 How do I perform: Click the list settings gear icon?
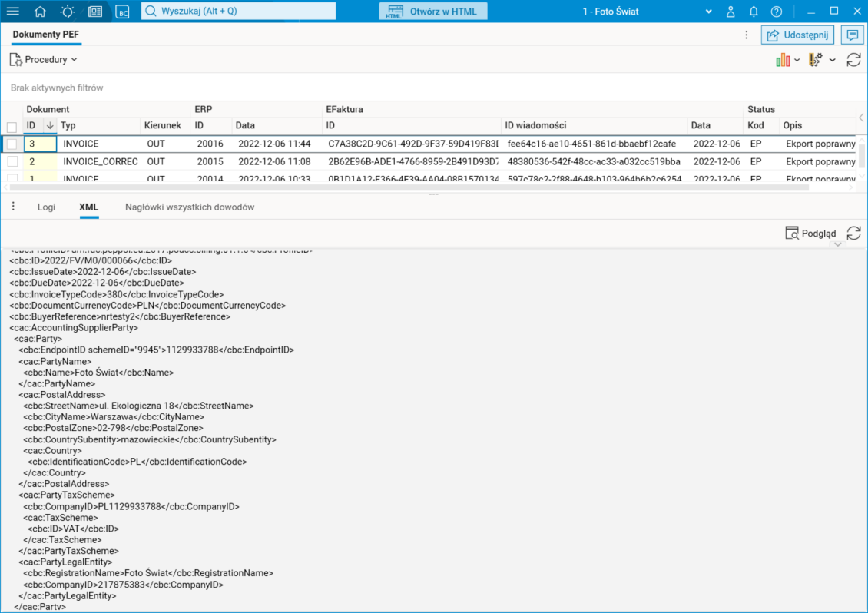816,60
